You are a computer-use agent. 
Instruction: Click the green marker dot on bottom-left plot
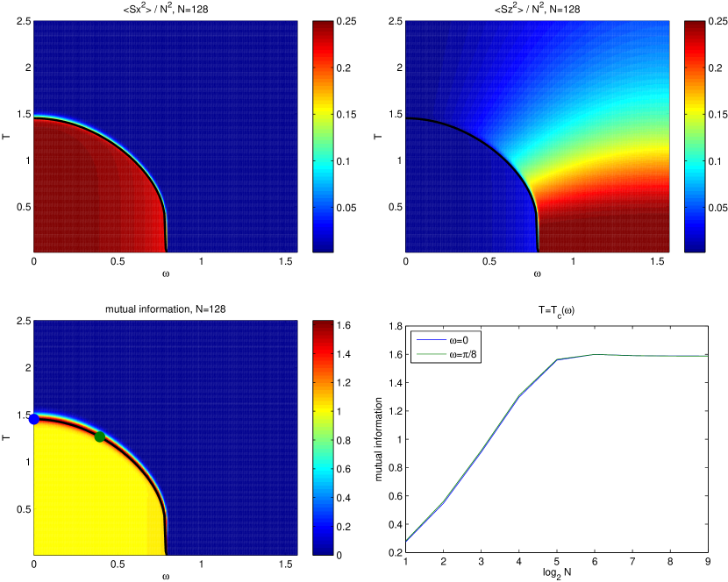tap(99, 436)
